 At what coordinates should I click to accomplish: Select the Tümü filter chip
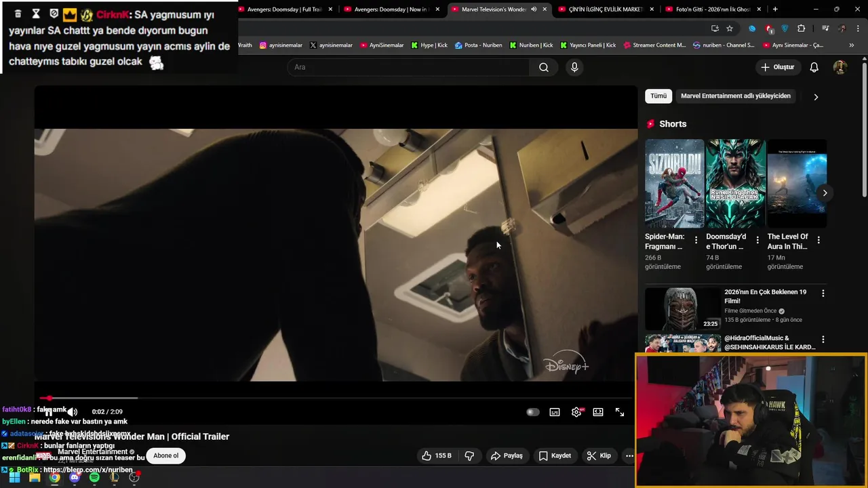[x=658, y=96]
